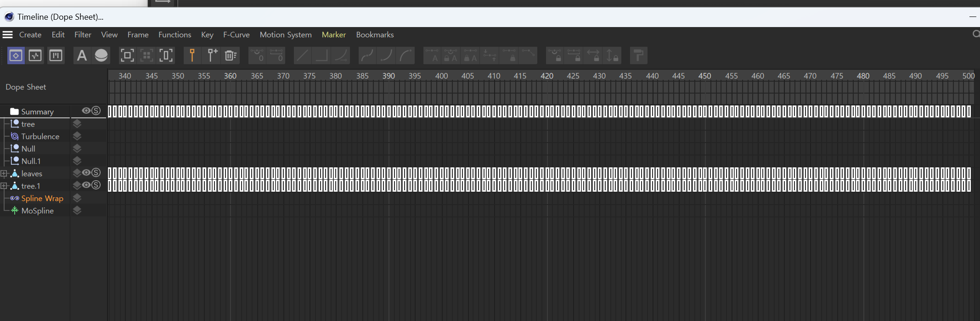Click the orange Create Marker icon
980x321 pixels.
(x=192, y=55)
